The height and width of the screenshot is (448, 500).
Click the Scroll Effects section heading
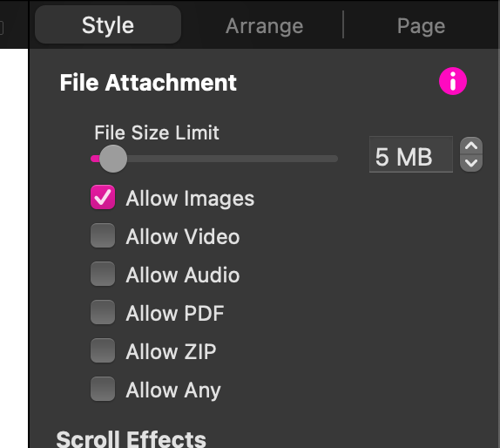coord(131,439)
